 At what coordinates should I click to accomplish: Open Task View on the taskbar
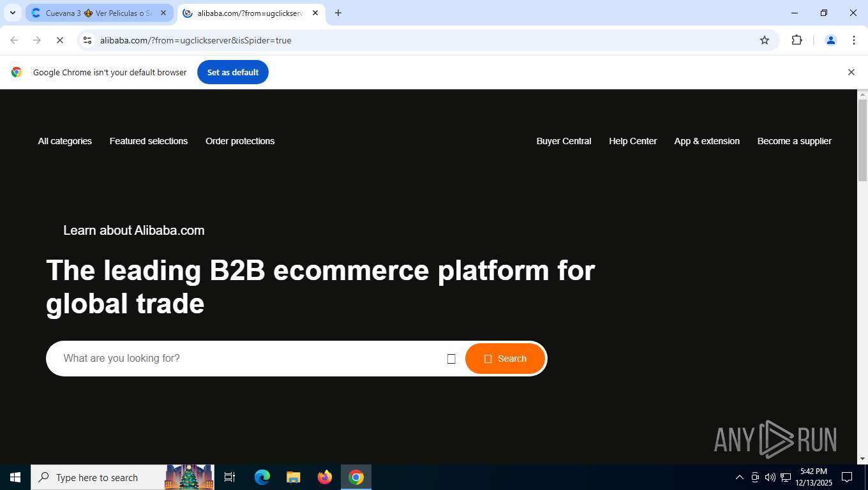click(230, 477)
